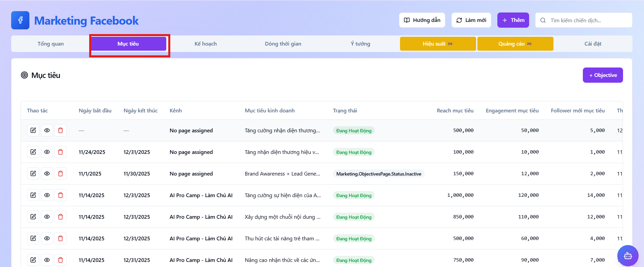This screenshot has width=644, height=267.
Task: Delete the Brand Awareness + Lead Gene... objective
Action: (60, 173)
